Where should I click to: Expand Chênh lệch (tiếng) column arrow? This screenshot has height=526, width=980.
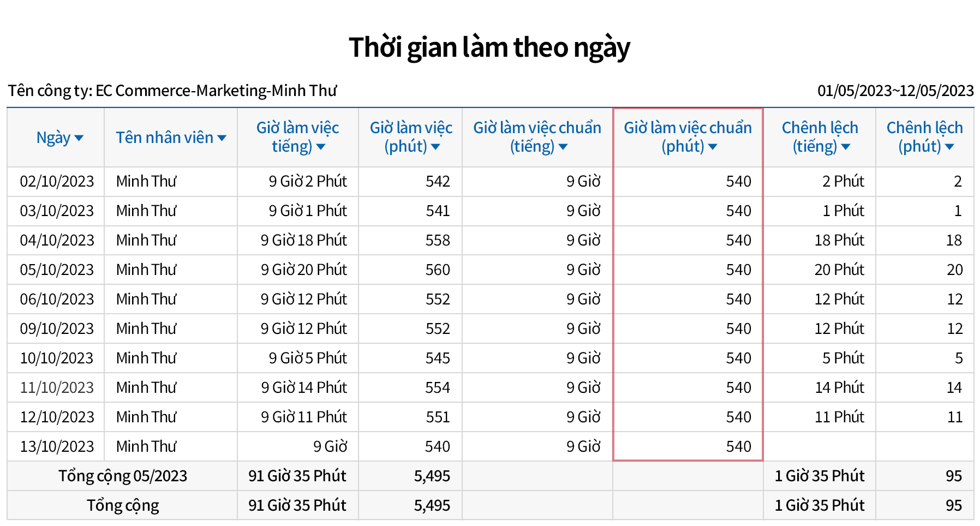846,147
